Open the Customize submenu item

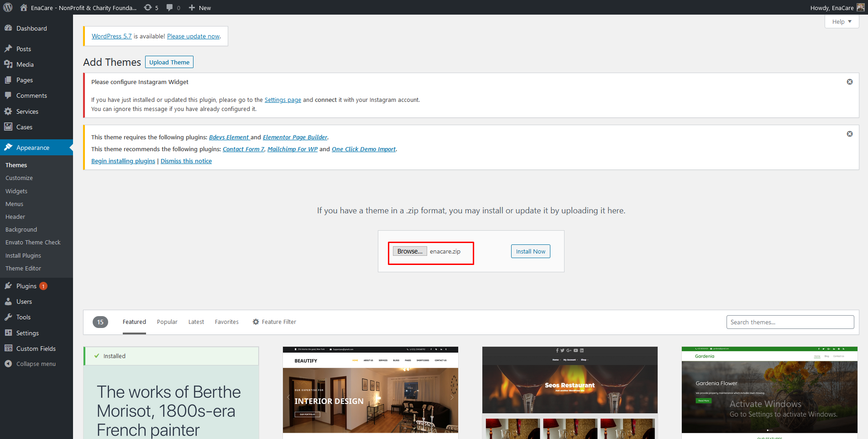coord(19,178)
